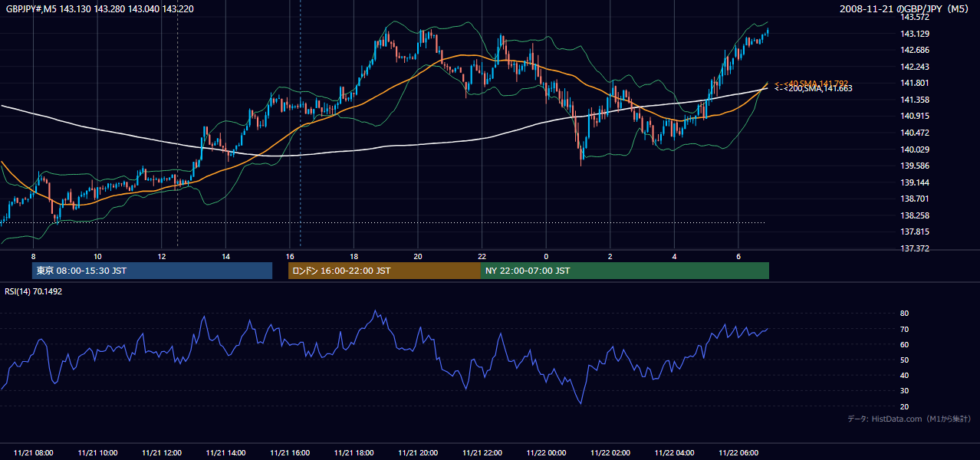
Task: Click the 11/22 06:00 time label
Action: 738,453
